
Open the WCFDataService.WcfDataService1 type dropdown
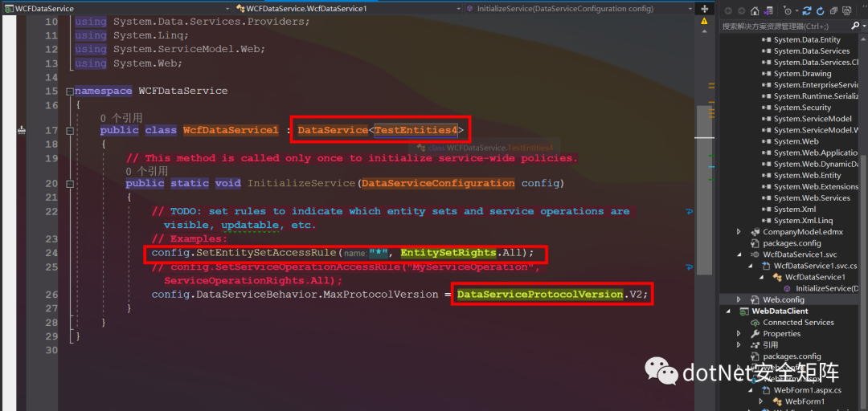[x=348, y=9]
